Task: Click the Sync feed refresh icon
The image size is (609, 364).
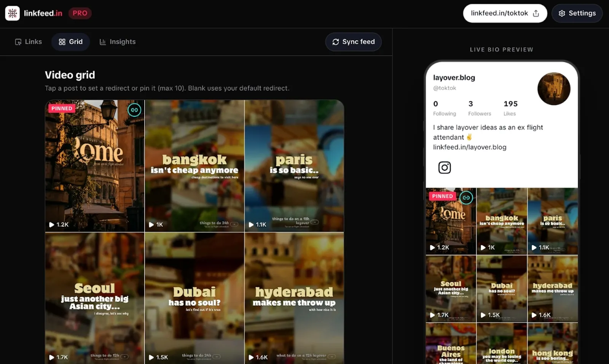Action: [x=336, y=42]
